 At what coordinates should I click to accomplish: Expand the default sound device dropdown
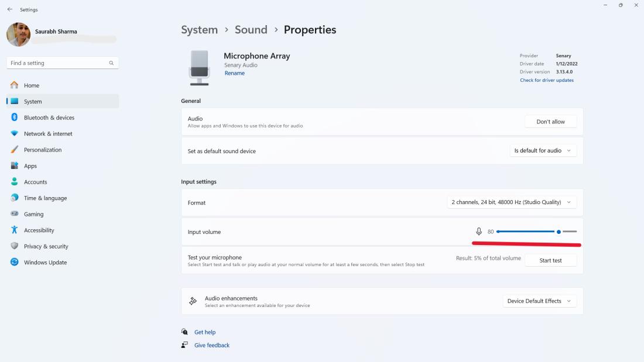pyautogui.click(x=543, y=151)
